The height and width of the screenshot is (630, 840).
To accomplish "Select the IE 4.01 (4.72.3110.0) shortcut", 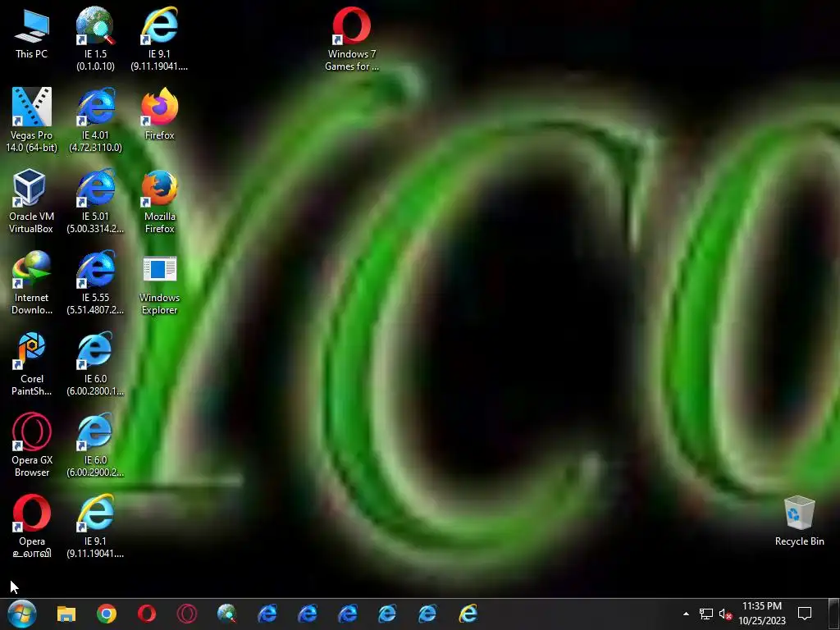I will (x=95, y=120).
